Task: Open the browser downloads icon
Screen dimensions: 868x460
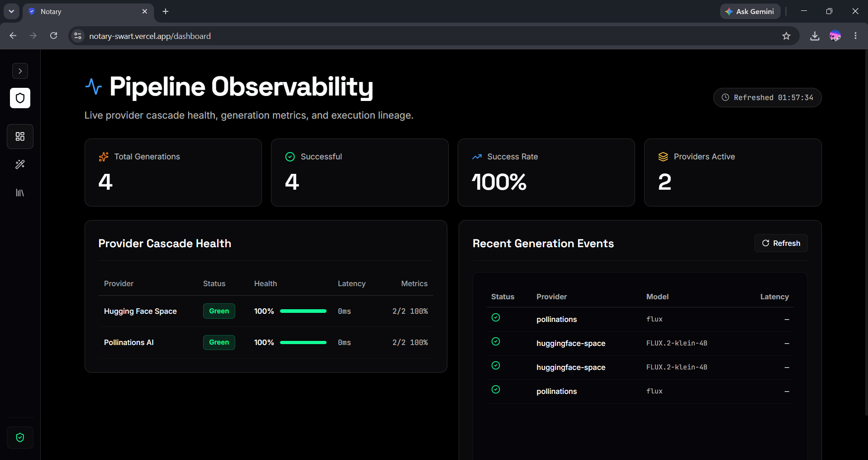Action: coord(815,36)
